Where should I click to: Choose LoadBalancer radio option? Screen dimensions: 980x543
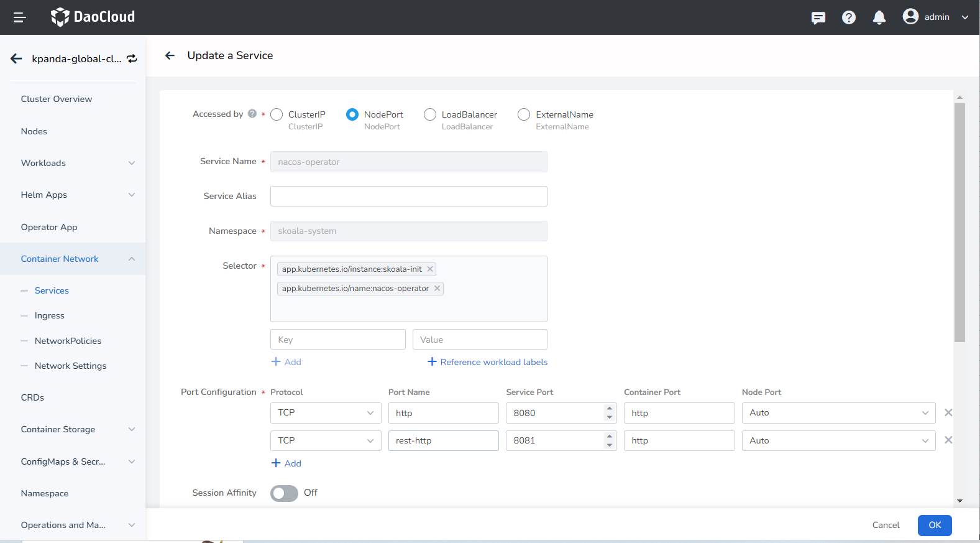430,114
